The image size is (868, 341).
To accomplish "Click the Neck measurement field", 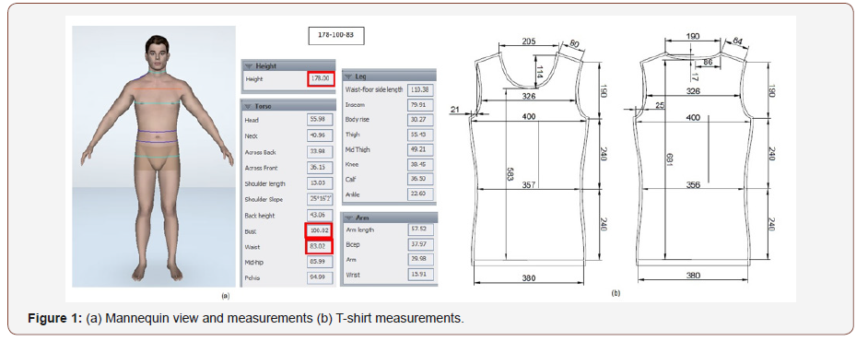I will coord(320,135).
